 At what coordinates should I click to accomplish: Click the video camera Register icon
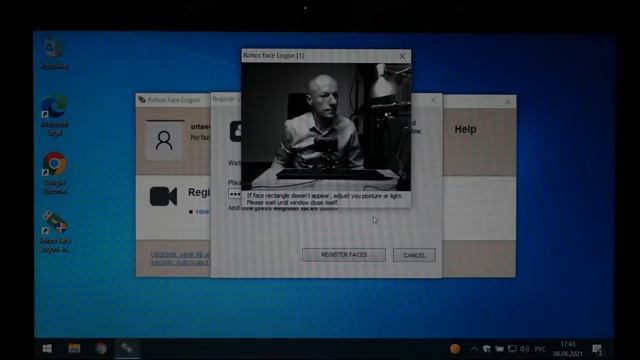[x=163, y=196]
